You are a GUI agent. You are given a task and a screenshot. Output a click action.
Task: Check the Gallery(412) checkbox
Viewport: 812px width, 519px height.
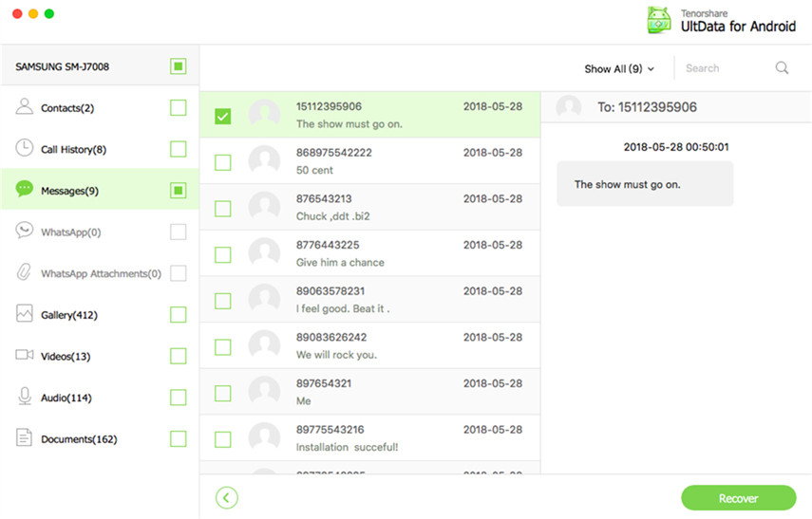[179, 315]
